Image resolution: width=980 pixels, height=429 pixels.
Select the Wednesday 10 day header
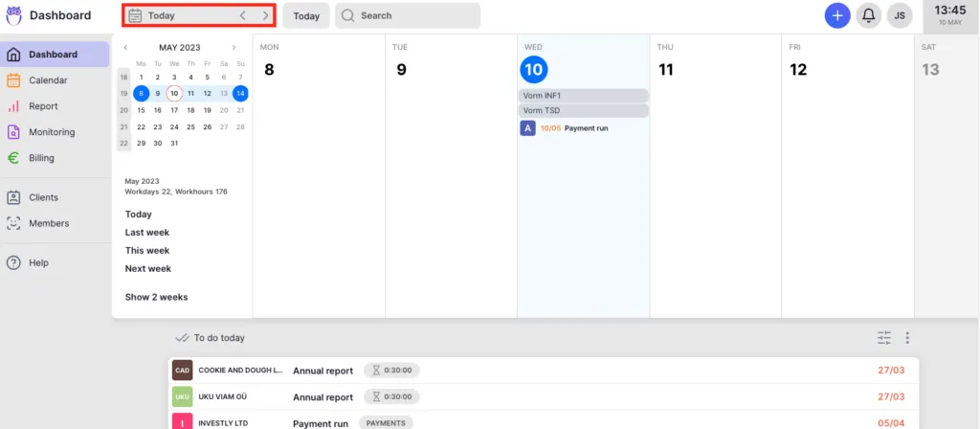(x=534, y=69)
